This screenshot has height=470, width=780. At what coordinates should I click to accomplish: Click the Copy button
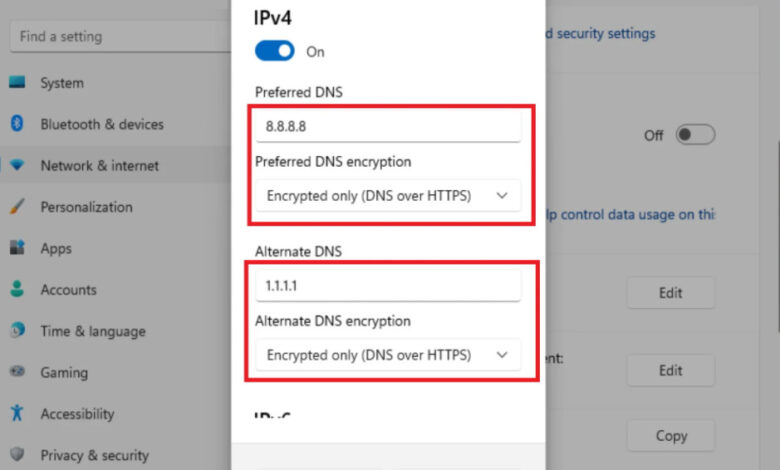[x=671, y=436]
